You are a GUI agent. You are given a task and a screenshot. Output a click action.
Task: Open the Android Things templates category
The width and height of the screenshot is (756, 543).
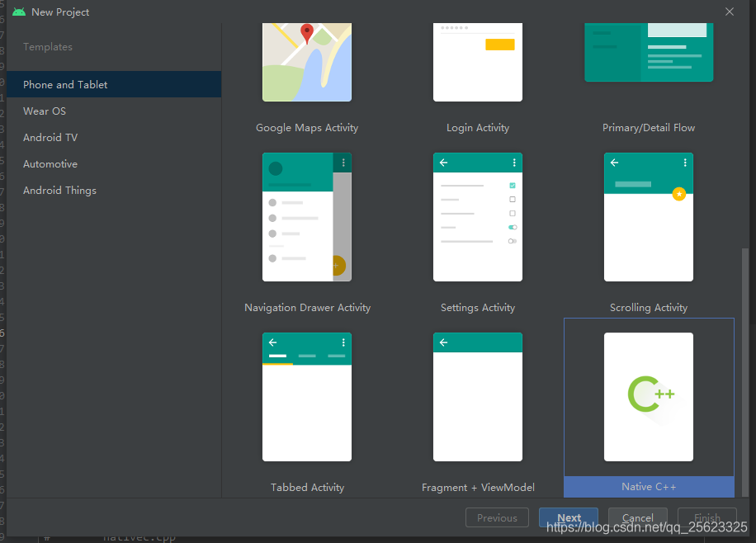pyautogui.click(x=114, y=191)
